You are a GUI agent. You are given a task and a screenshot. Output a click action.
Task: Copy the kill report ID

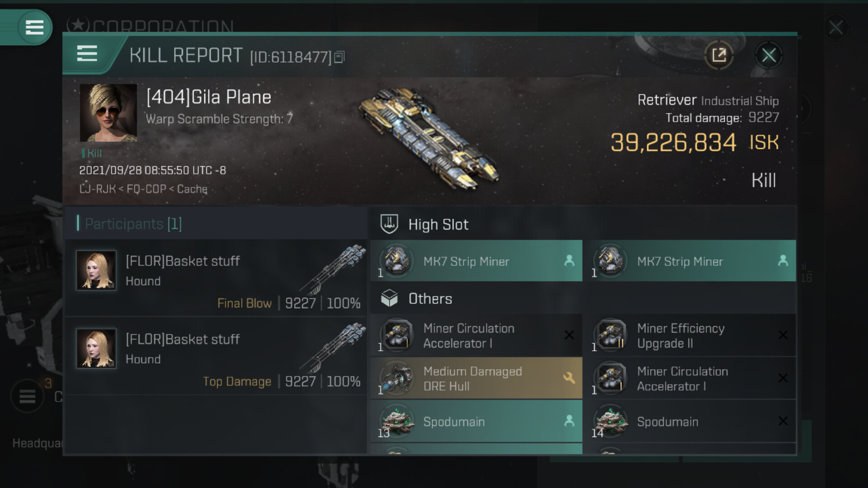click(x=340, y=57)
